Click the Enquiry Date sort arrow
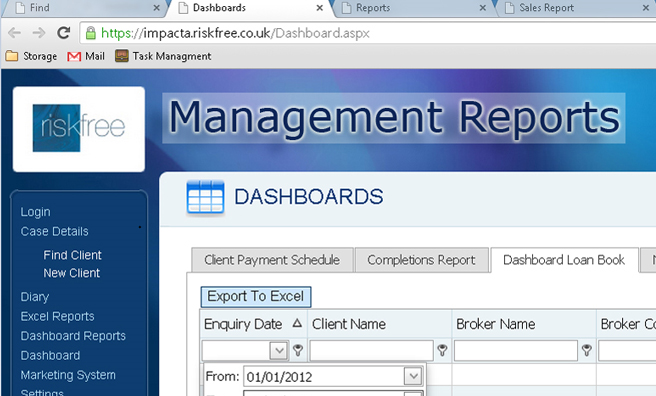This screenshot has width=656, height=396. click(297, 323)
